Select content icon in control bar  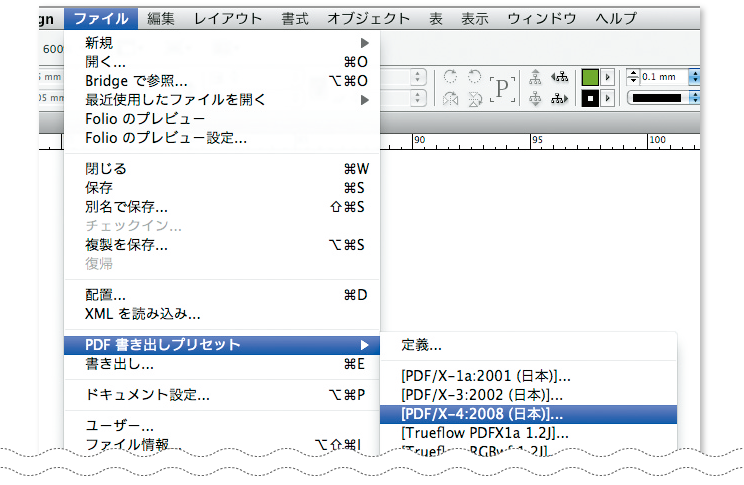tap(535, 99)
